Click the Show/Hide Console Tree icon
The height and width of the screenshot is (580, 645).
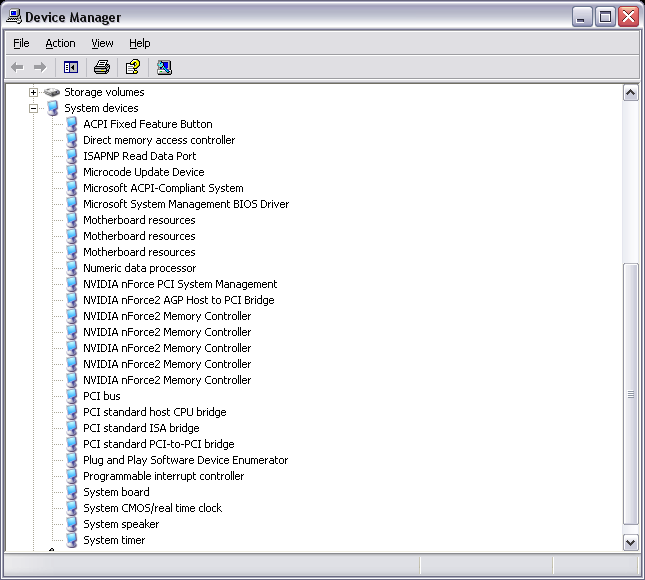[x=71, y=67]
